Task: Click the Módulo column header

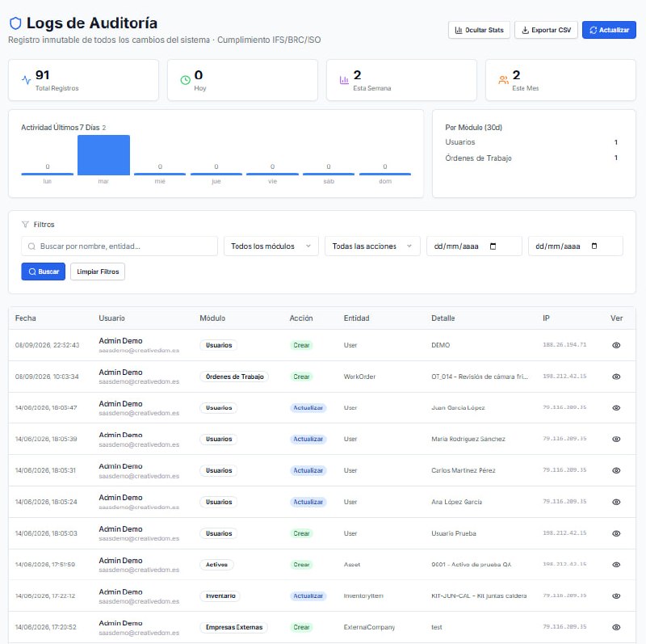Action: pyautogui.click(x=212, y=318)
